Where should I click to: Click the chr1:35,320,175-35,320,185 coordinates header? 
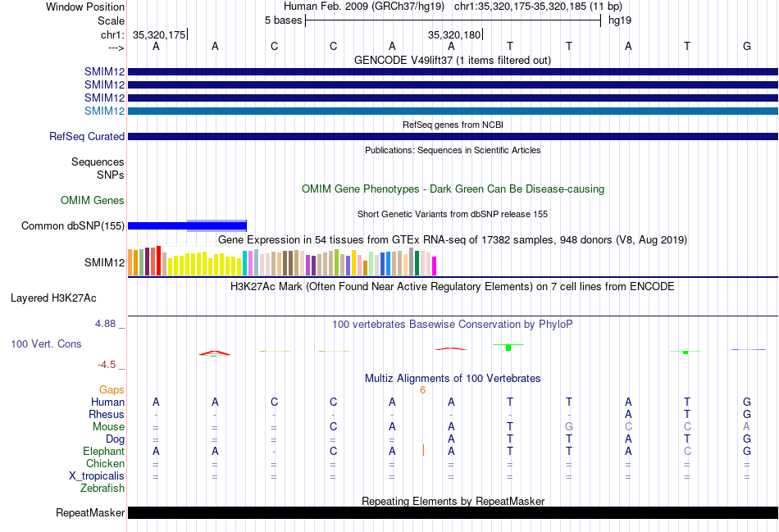click(538, 7)
